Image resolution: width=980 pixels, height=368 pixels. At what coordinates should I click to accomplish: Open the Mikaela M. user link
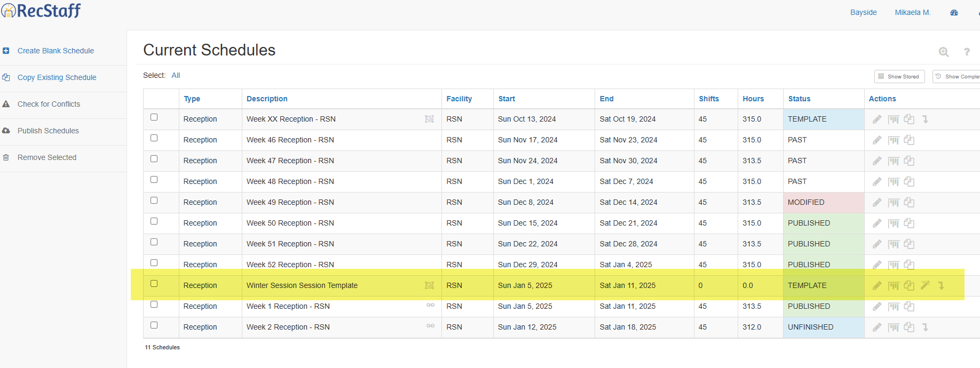tap(912, 12)
